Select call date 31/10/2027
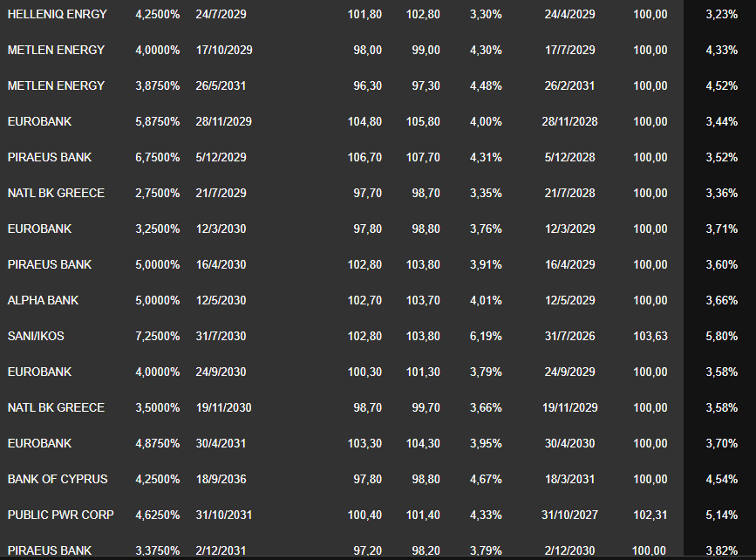The image size is (756, 560). point(570,514)
